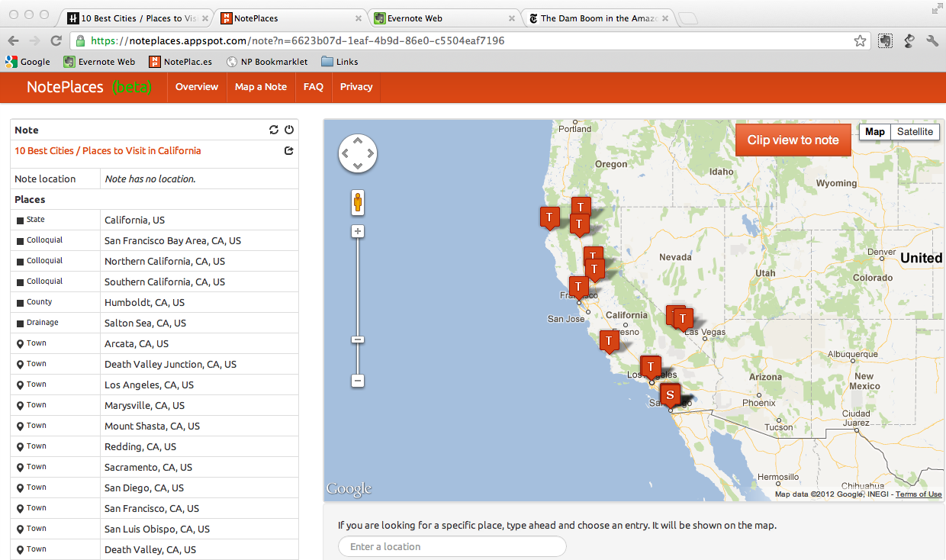Switch map to Satellite view
The height and width of the screenshot is (560, 946).
[x=915, y=131]
